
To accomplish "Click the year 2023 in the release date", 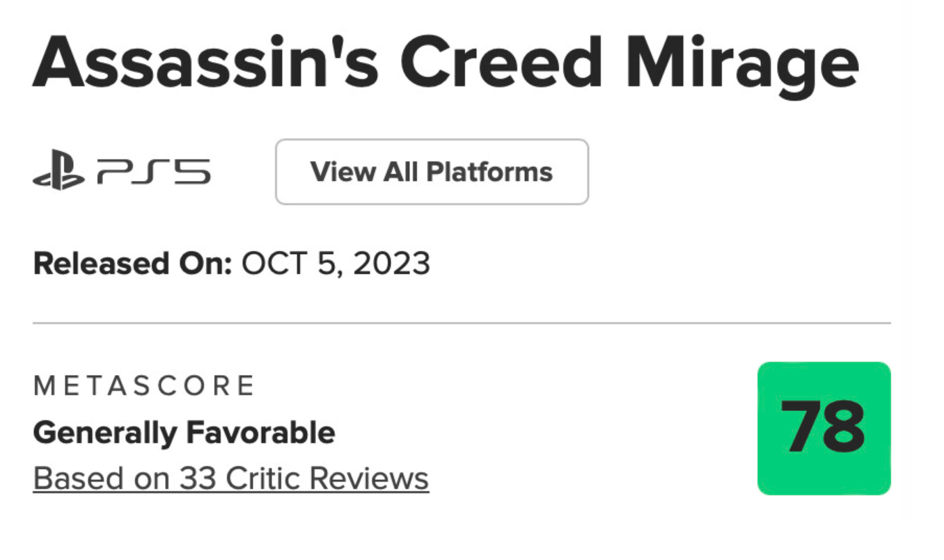I will 390,264.
